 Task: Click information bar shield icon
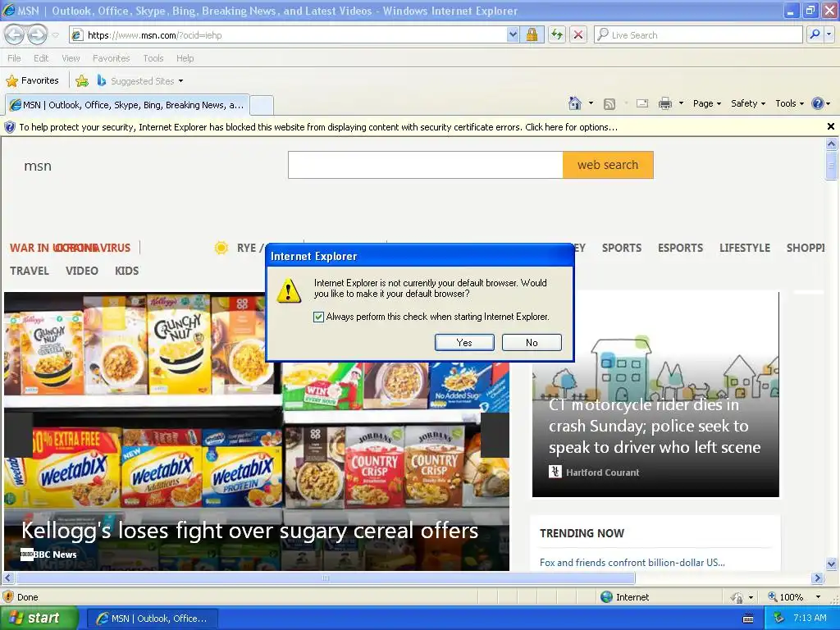coord(10,127)
